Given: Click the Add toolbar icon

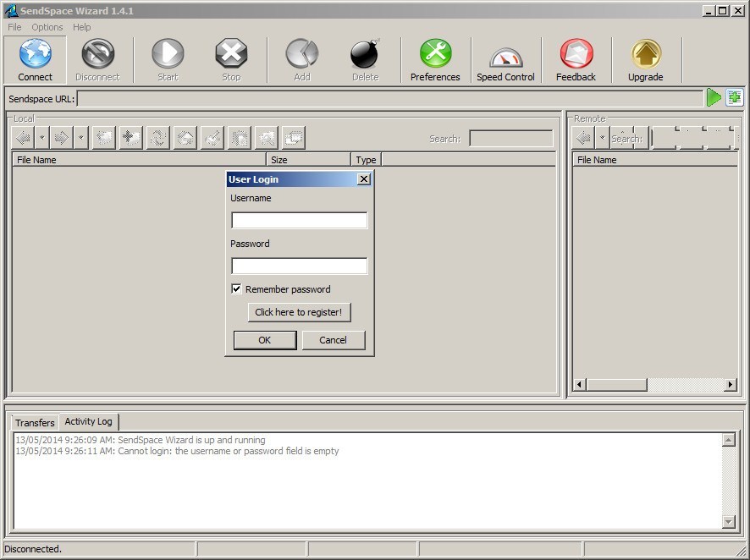Looking at the screenshot, I should pos(302,53).
